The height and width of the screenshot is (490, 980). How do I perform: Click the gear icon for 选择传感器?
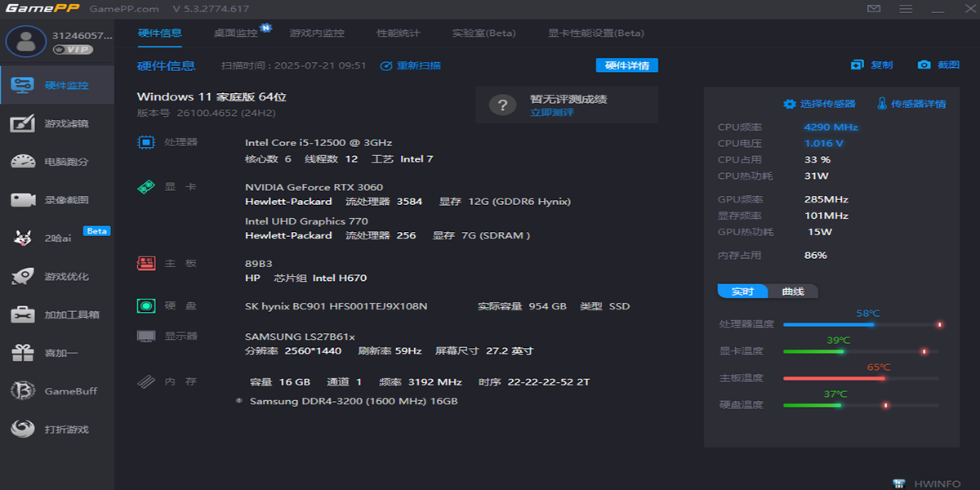pos(790,104)
